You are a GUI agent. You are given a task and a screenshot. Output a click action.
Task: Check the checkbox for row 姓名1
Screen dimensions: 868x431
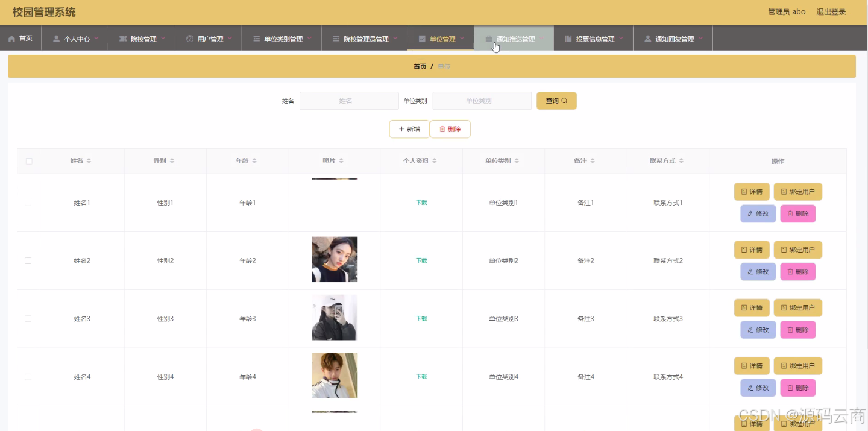(28, 203)
